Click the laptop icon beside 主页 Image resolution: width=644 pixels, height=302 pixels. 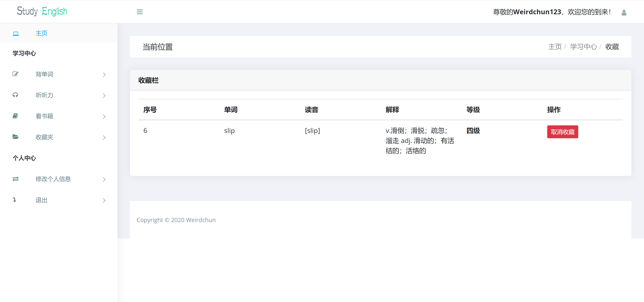16,34
